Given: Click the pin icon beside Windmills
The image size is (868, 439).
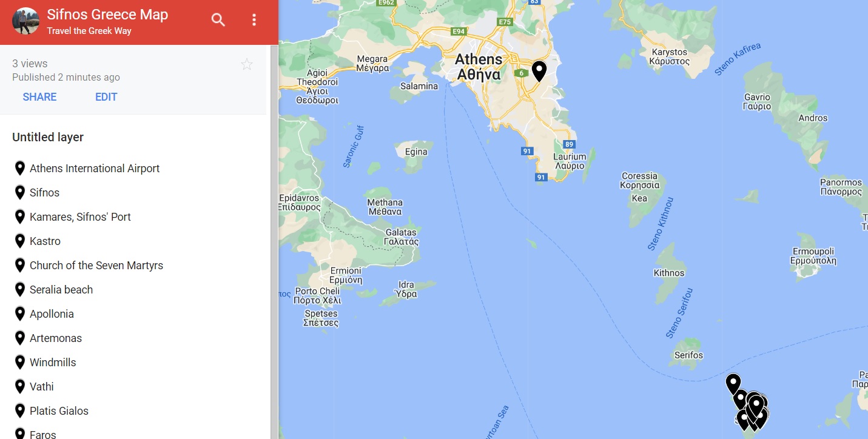Looking at the screenshot, I should point(19,362).
